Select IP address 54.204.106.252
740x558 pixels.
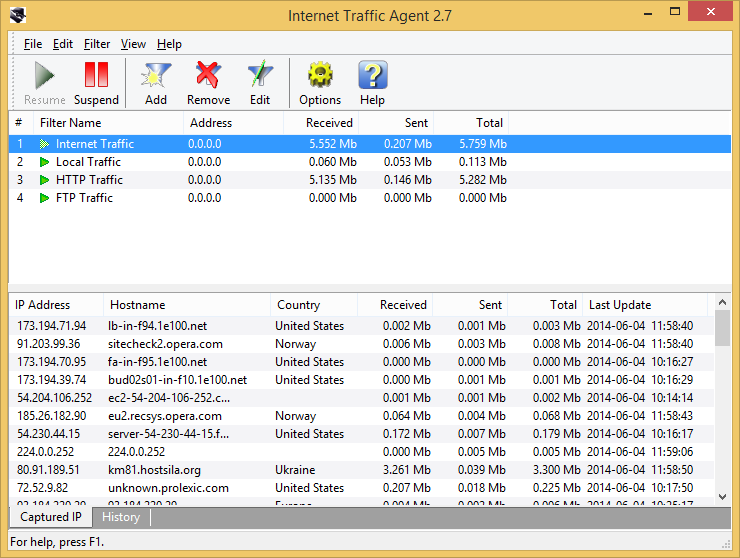tap(55, 398)
